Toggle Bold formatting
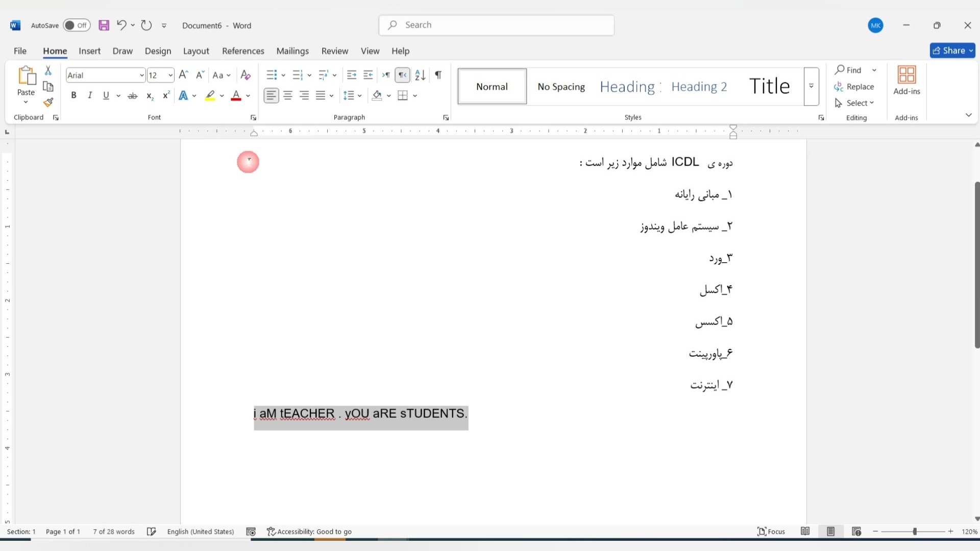Image resolution: width=980 pixels, height=551 pixels. pyautogui.click(x=73, y=95)
